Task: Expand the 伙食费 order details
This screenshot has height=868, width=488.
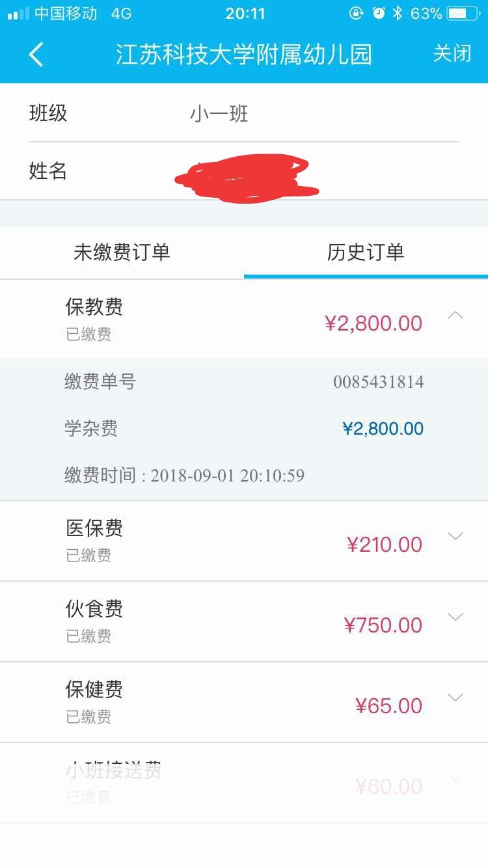Action: pyautogui.click(x=455, y=617)
